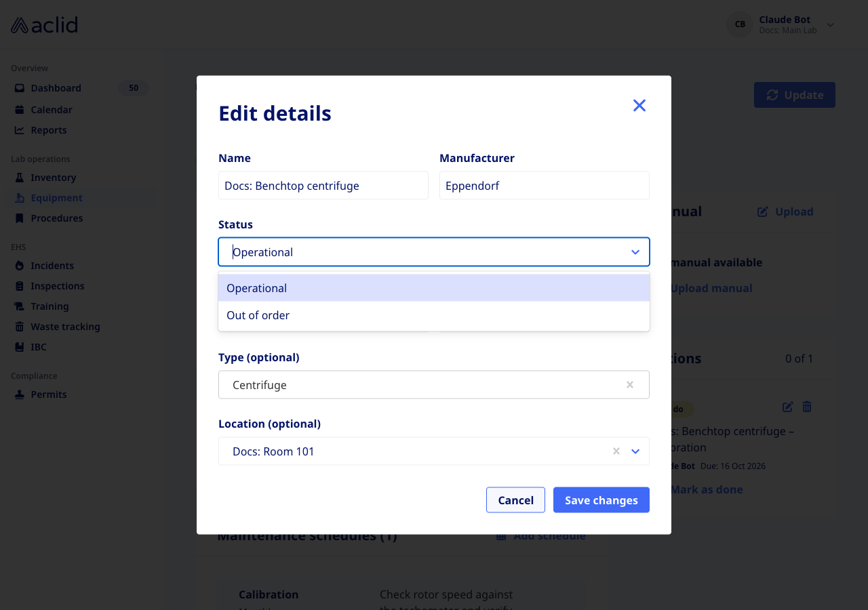Open Claude Bot account dropdown chevron
Viewport: 868px width, 610px height.
[830, 25]
